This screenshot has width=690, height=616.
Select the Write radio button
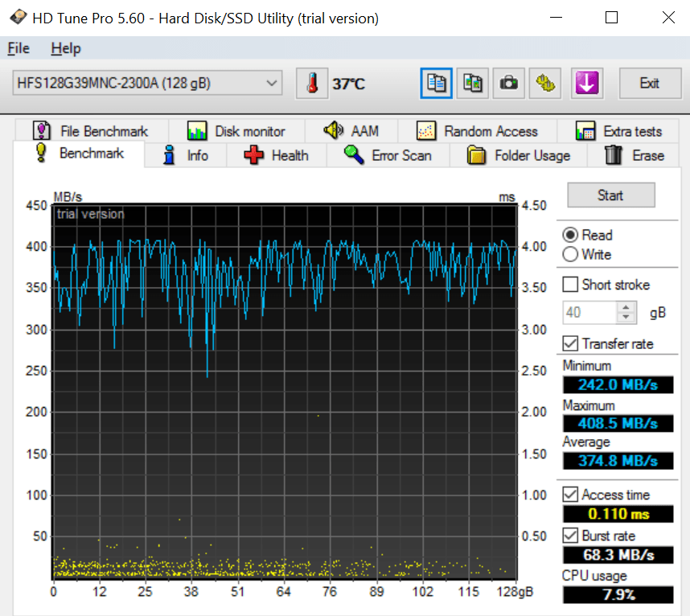pos(571,255)
